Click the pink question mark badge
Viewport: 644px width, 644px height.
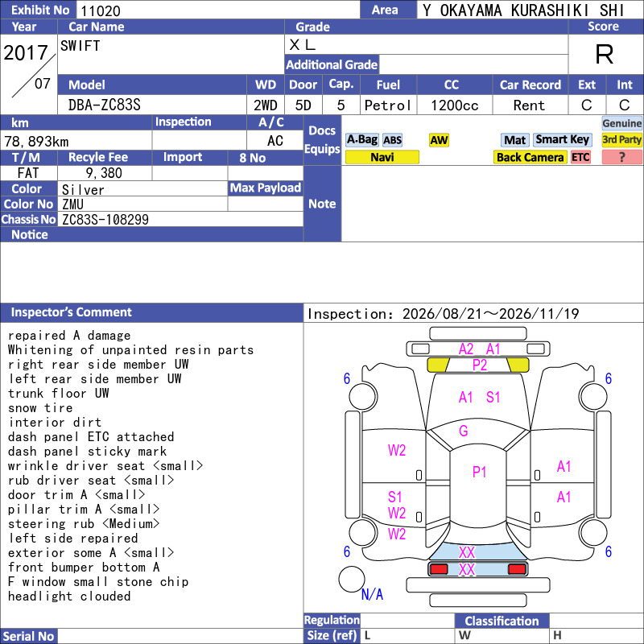click(x=621, y=157)
